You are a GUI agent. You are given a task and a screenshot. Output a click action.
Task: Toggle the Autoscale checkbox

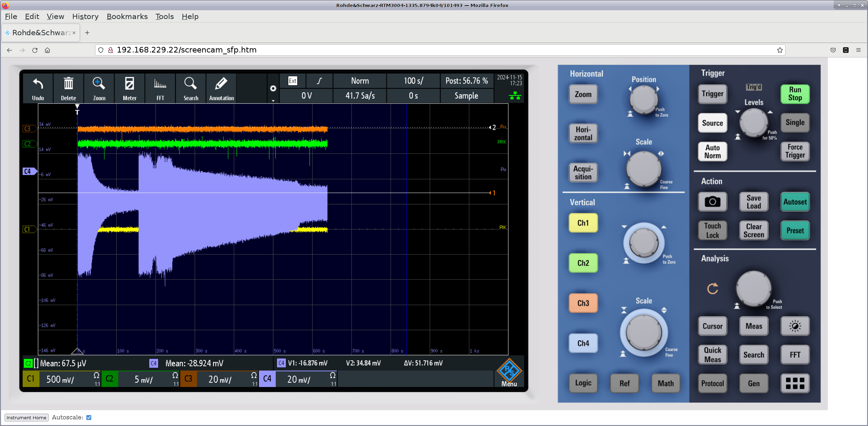click(89, 418)
